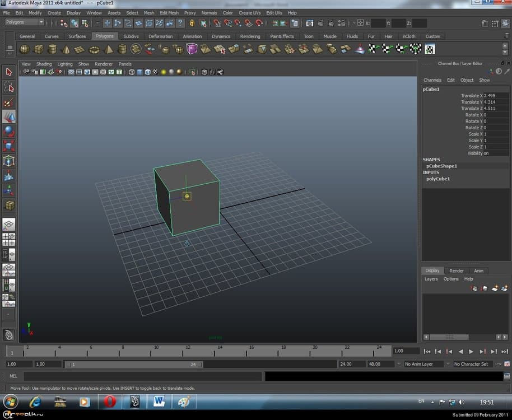Screen dimensions: 512x420
Task: Toggle construction history on or off
Action: click(295, 23)
